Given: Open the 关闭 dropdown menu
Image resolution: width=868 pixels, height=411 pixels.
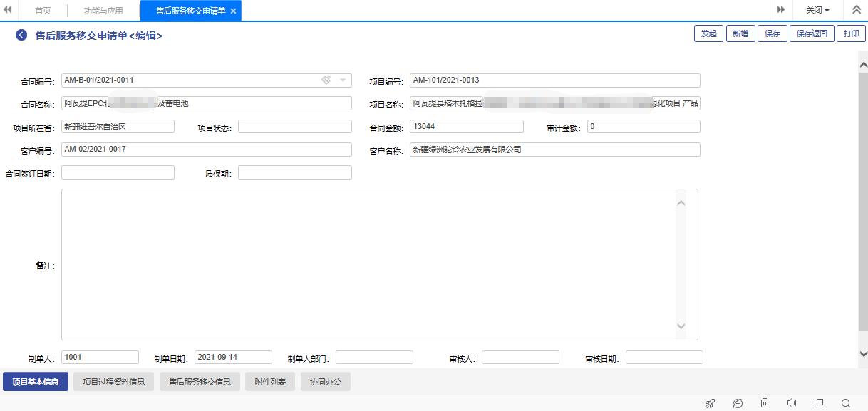Looking at the screenshot, I should tap(817, 11).
